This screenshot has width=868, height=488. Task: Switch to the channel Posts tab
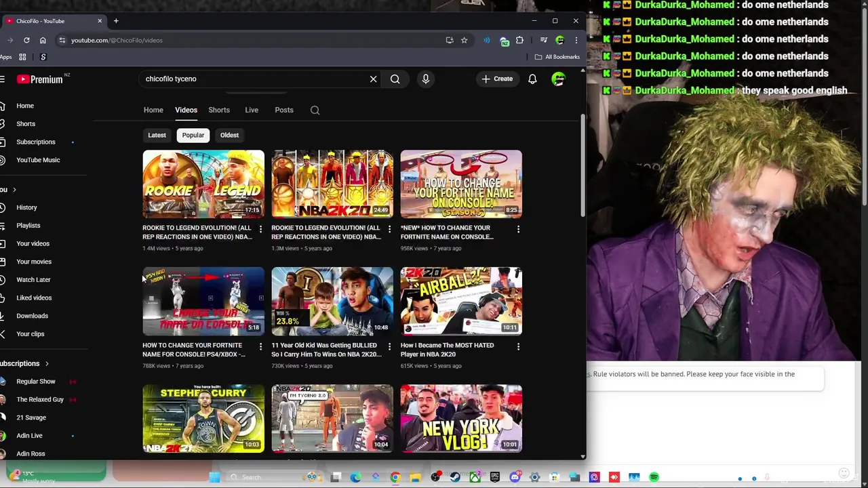[284, 110]
